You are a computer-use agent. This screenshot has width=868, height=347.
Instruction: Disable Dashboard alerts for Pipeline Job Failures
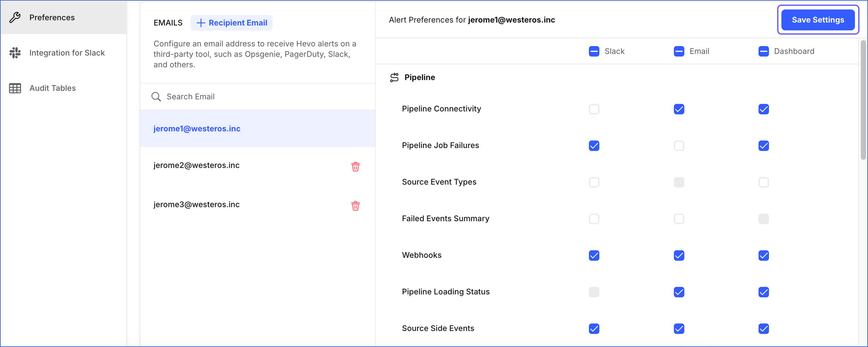point(764,145)
